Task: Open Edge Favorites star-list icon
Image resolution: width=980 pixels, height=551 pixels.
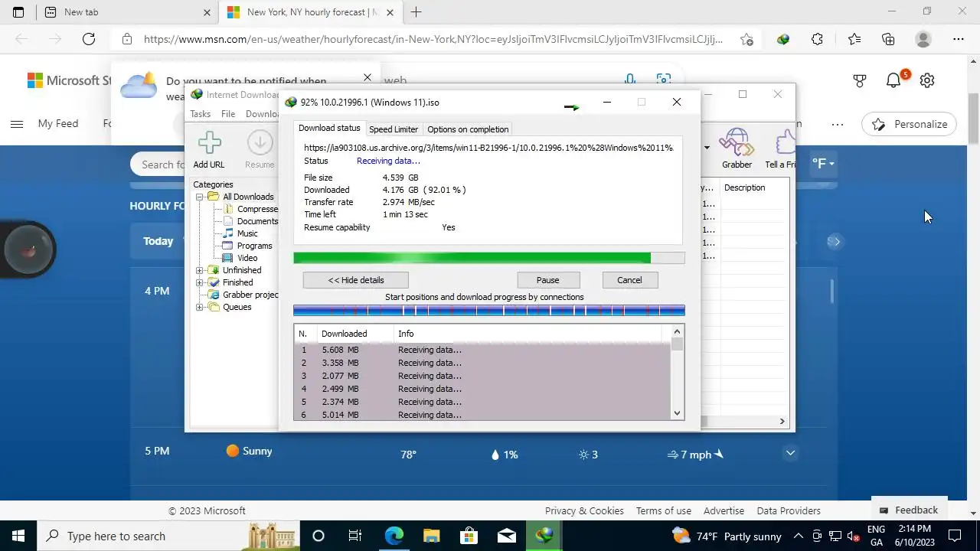Action: [x=854, y=39]
